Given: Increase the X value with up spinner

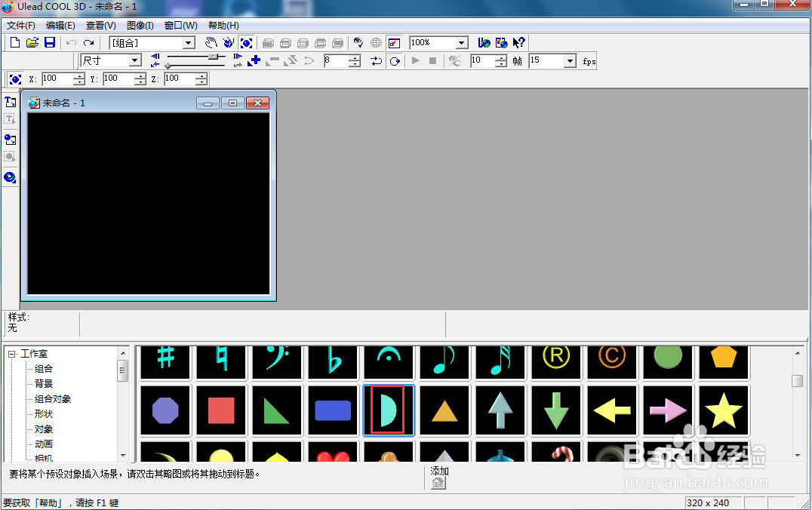Looking at the screenshot, I should click(x=78, y=75).
